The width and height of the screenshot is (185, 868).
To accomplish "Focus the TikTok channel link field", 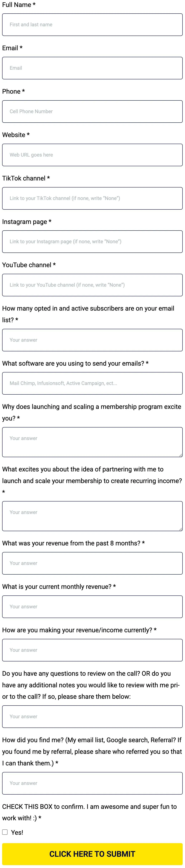I will (92, 198).
